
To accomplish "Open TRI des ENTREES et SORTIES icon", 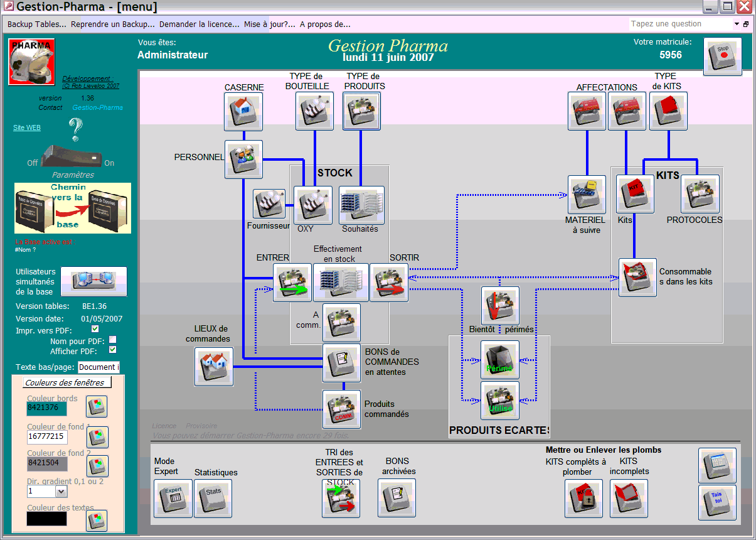I will 341,499.
